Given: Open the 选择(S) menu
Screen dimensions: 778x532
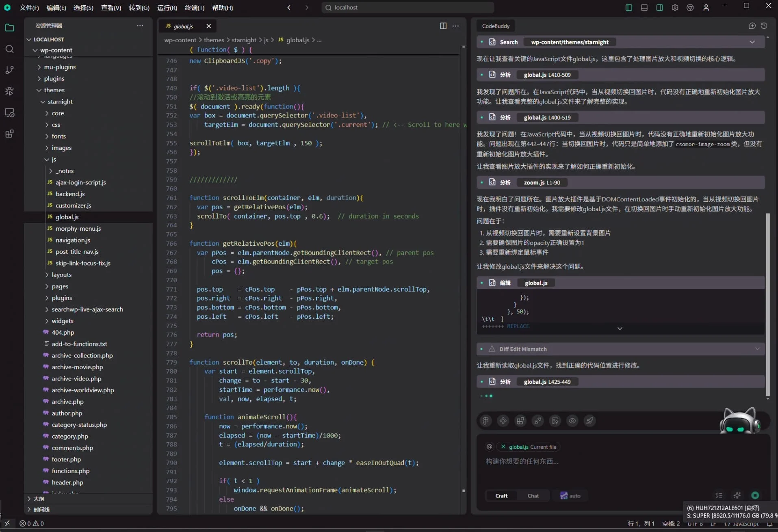Looking at the screenshot, I should (83, 7).
